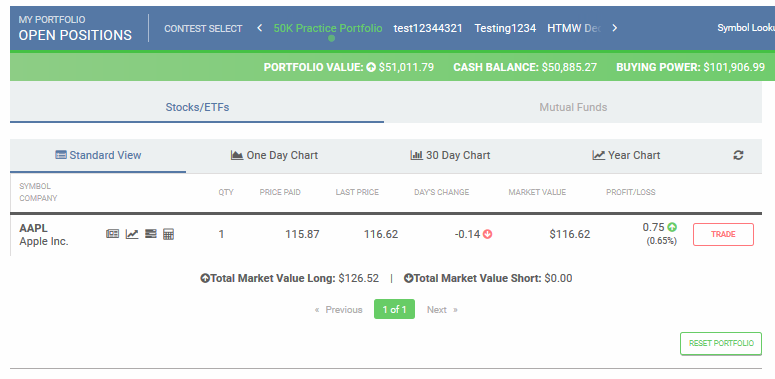Select the Stocks/ETFs tab
Viewport: 775px width, 379px height.
(x=197, y=107)
